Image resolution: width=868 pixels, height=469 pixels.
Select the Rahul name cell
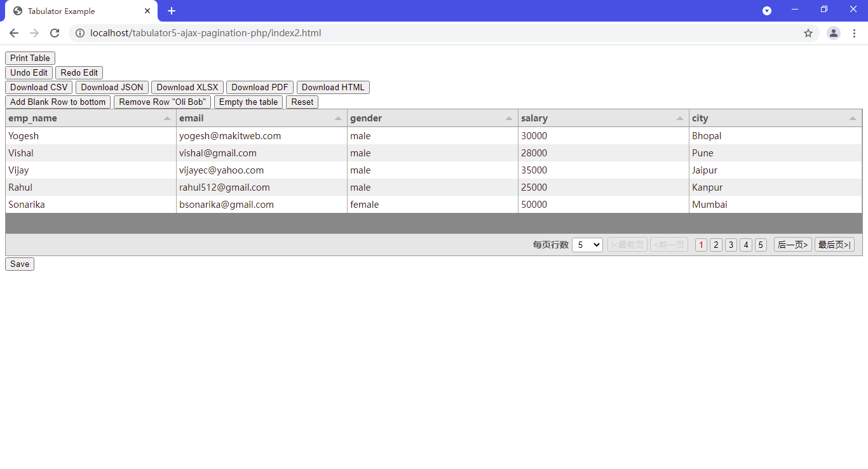tap(91, 187)
